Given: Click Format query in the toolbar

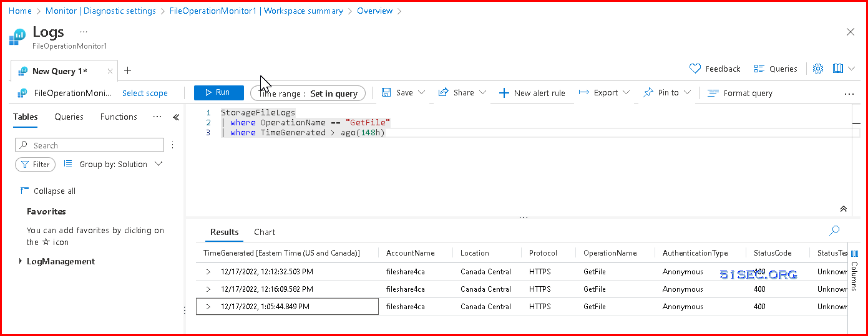Looking at the screenshot, I should point(740,93).
